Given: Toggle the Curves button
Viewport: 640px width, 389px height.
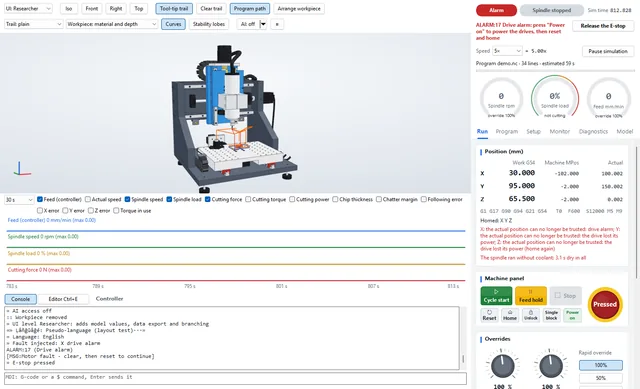Looking at the screenshot, I should [x=173, y=24].
